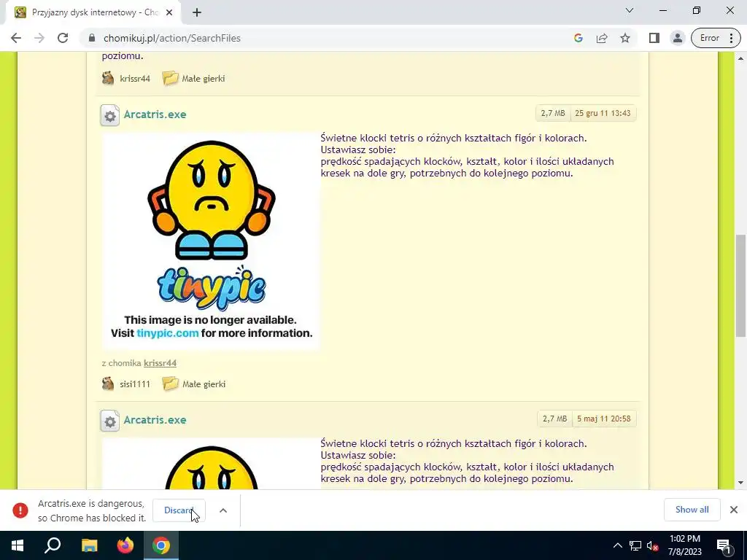This screenshot has height=560, width=747.
Task: Click gear file icon of 25 gru Arcatris.exe
Action: pyautogui.click(x=110, y=115)
